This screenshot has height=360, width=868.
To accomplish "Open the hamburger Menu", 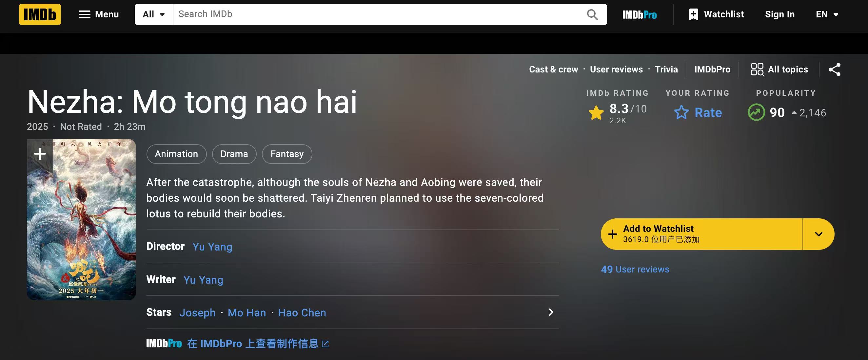I will [99, 14].
